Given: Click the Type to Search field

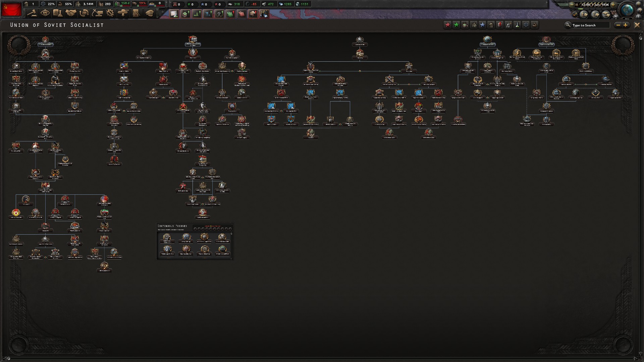Looking at the screenshot, I should point(590,25).
